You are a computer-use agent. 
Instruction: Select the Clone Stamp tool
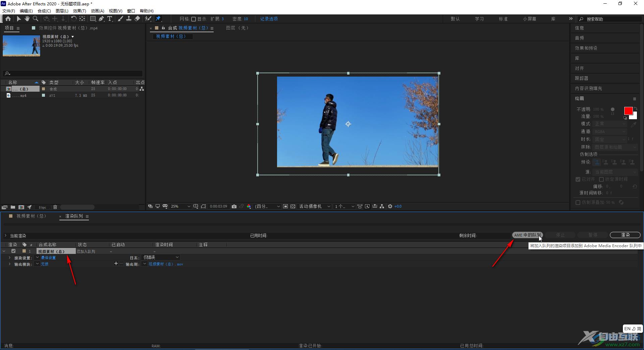pyautogui.click(x=128, y=19)
